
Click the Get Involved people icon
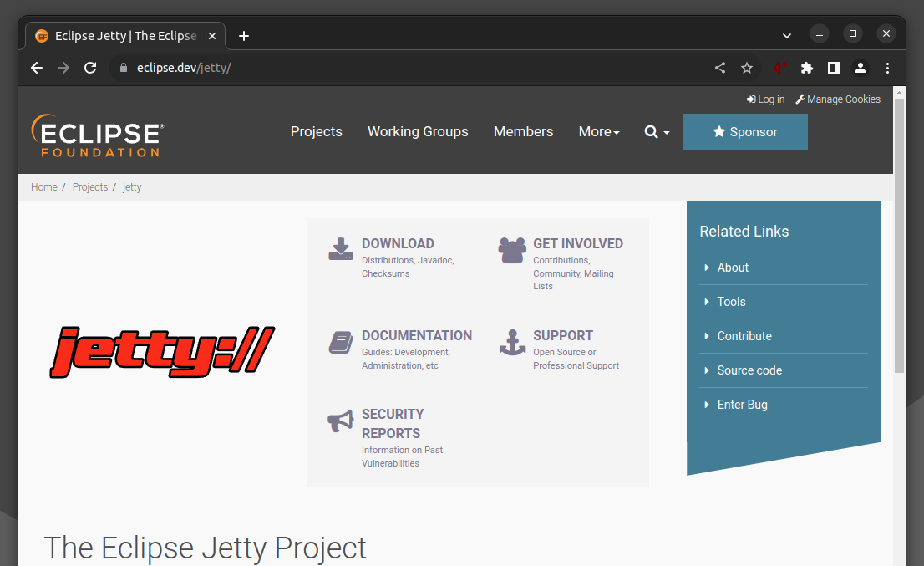512,250
